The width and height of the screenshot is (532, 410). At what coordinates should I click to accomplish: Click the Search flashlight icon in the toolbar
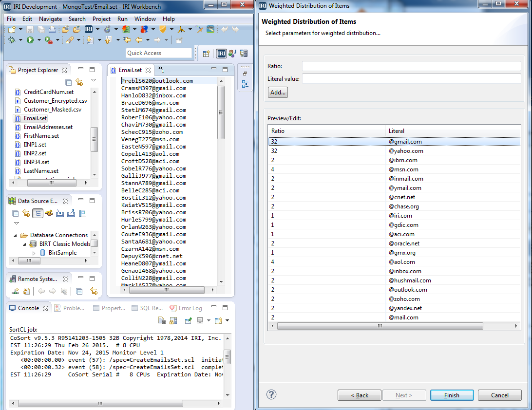[70, 40]
